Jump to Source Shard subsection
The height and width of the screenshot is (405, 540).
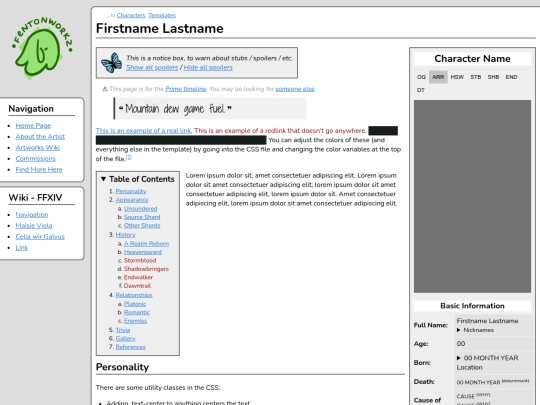click(x=142, y=217)
